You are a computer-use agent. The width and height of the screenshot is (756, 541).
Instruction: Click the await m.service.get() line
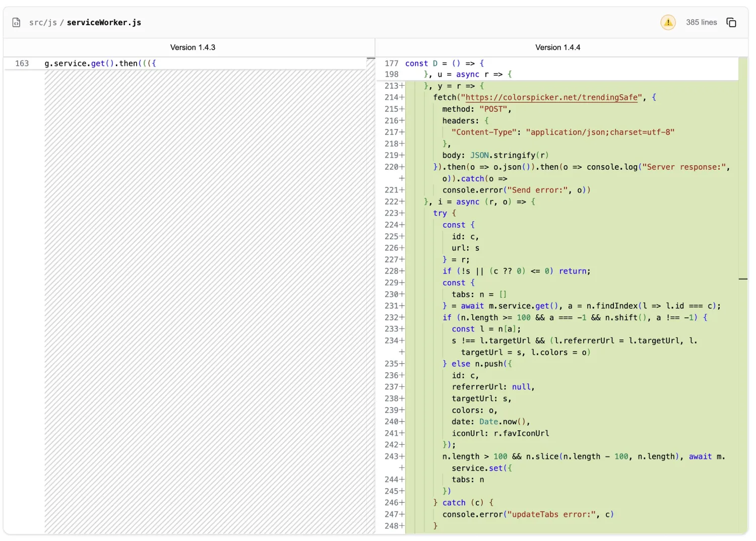tap(582, 306)
